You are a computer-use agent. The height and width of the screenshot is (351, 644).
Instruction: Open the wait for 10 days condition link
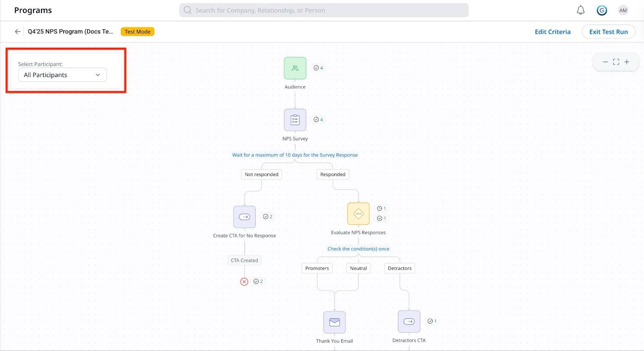[295, 155]
